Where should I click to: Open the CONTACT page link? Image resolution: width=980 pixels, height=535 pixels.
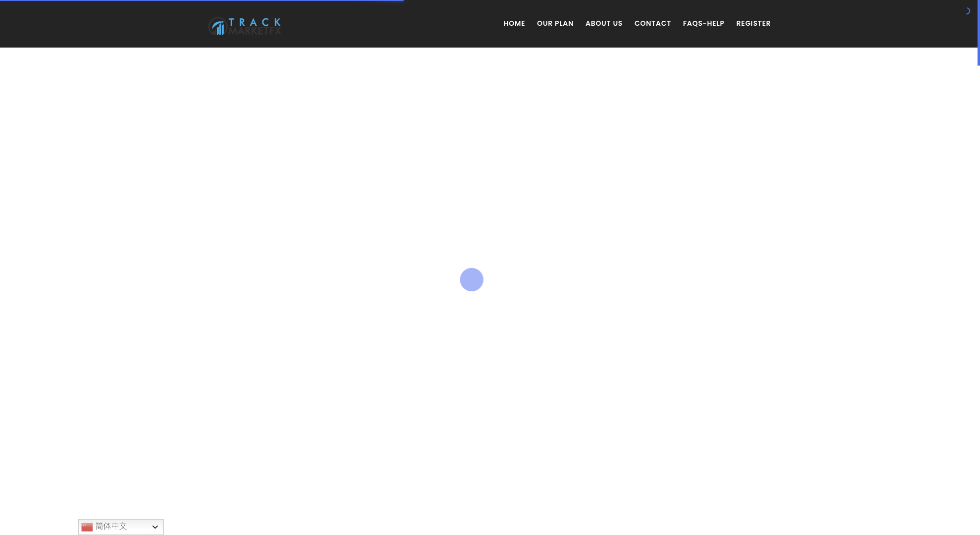[652, 23]
